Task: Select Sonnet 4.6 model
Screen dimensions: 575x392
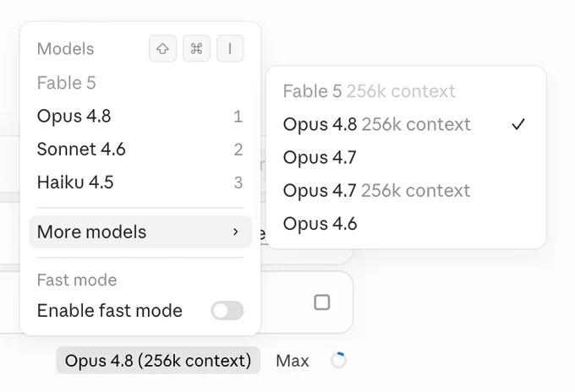Action: coord(140,149)
